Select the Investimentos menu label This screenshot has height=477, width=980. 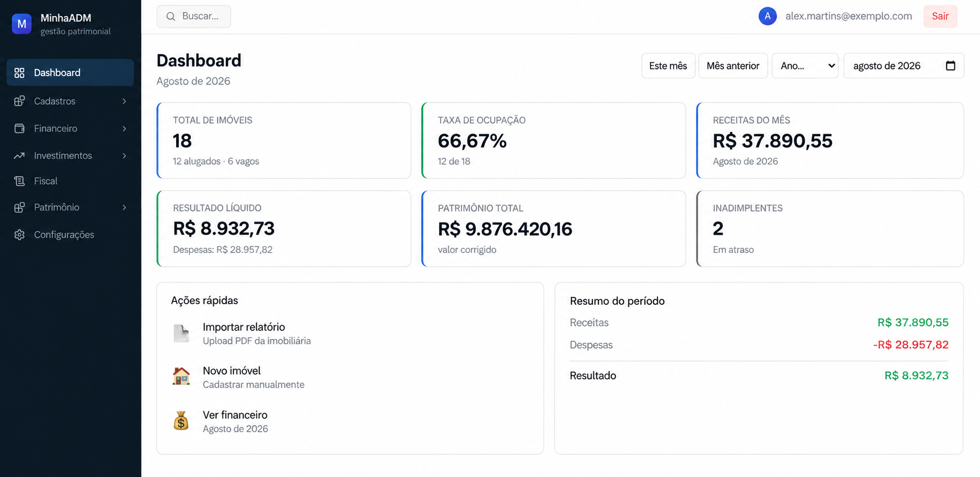63,155
